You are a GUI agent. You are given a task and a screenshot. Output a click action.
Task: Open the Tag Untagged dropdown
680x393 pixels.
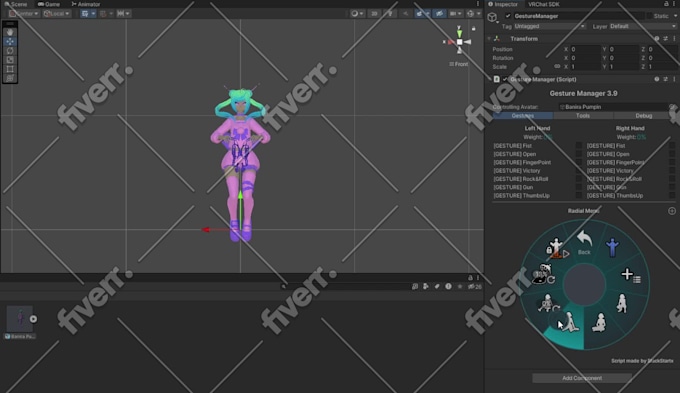pyautogui.click(x=549, y=26)
